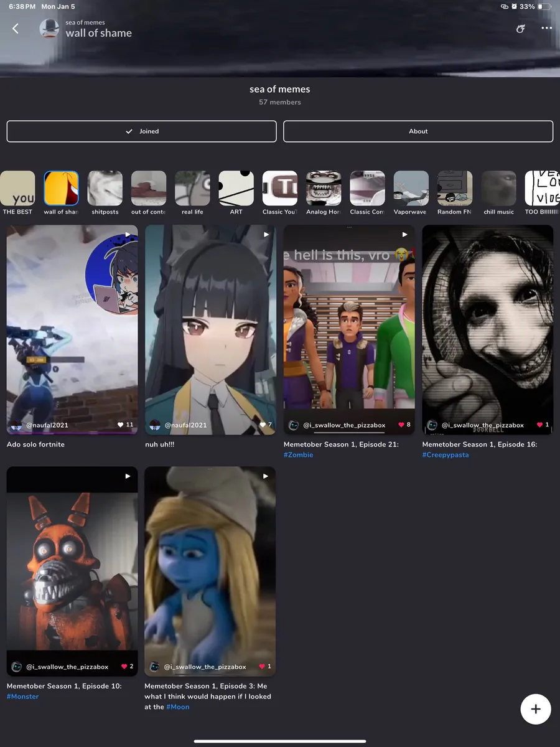Tap the 6:38 PM clock in status bar
Image resolution: width=560 pixels, height=747 pixels.
[22, 6]
